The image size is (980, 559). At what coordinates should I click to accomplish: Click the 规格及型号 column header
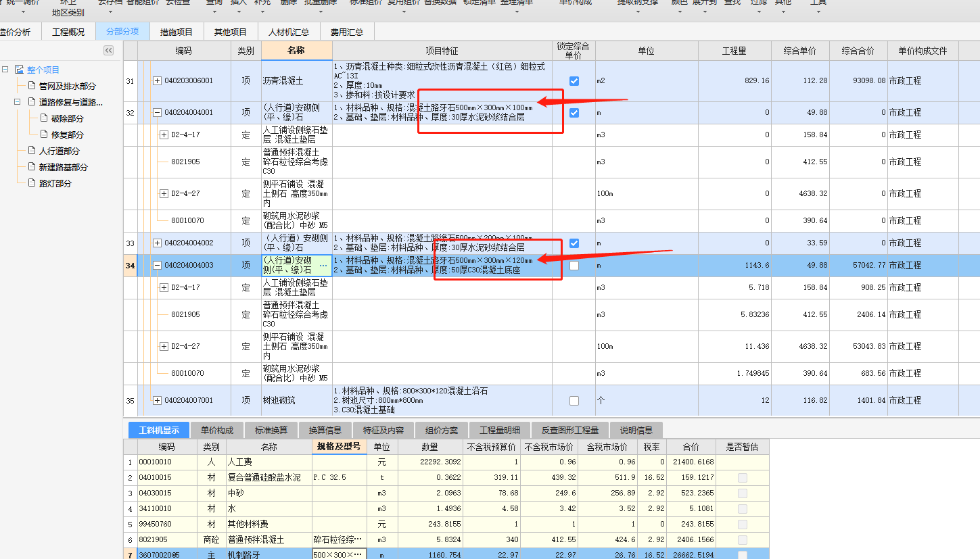click(x=340, y=447)
